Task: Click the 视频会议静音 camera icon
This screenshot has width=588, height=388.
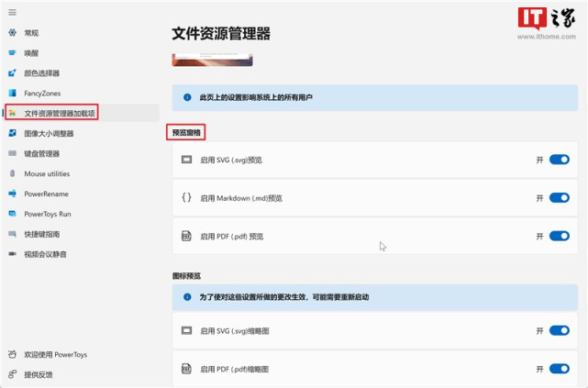Action: (x=12, y=254)
